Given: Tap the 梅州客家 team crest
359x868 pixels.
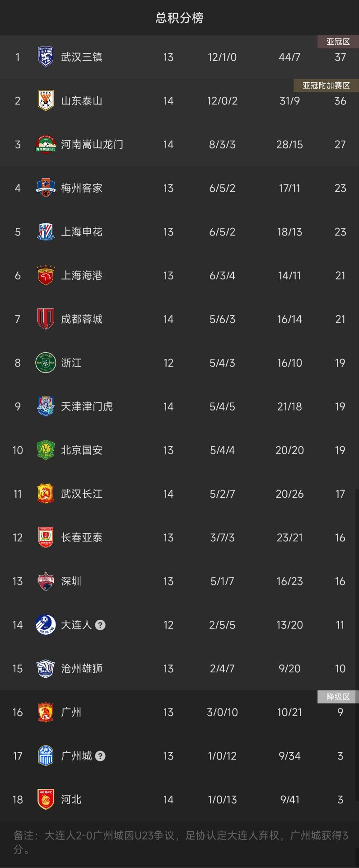Looking at the screenshot, I should (46, 188).
